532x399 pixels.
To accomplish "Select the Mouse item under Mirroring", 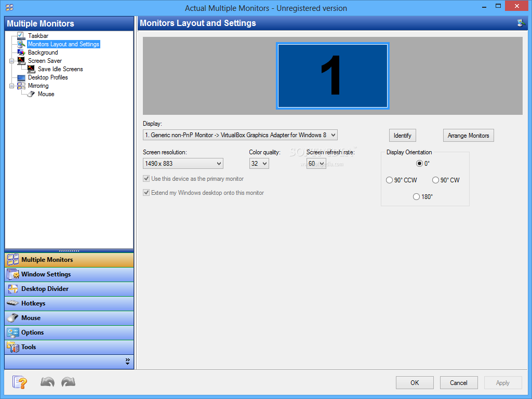I will [x=46, y=94].
